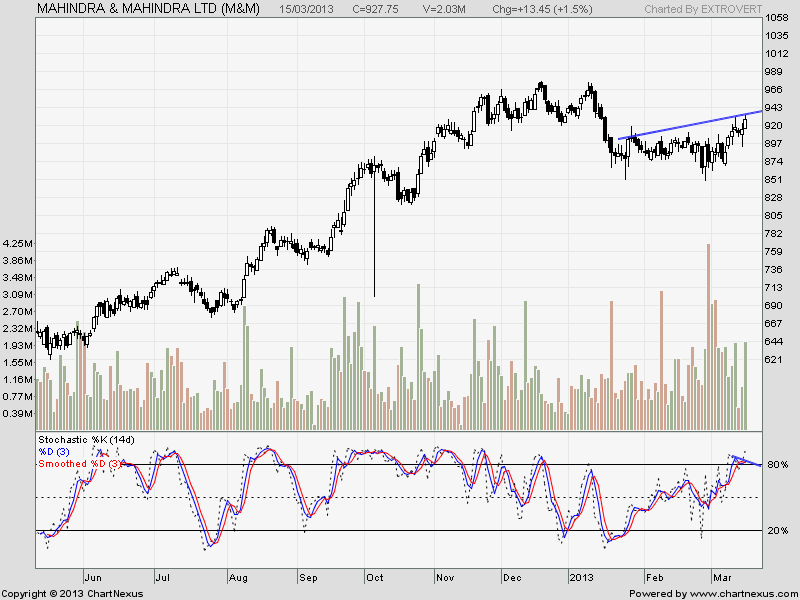800x600 pixels.
Task: Click the 1.16M volume axis label
Action: tap(18, 380)
